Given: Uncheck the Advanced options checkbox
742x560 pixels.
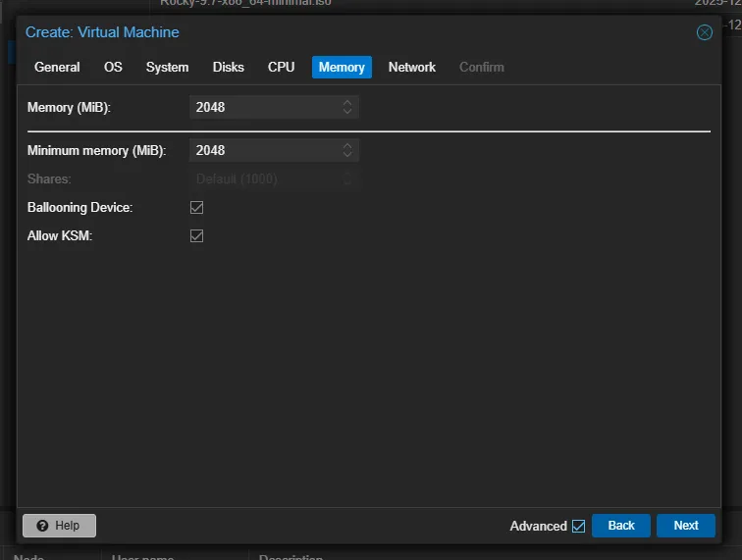Looking at the screenshot, I should [578, 526].
